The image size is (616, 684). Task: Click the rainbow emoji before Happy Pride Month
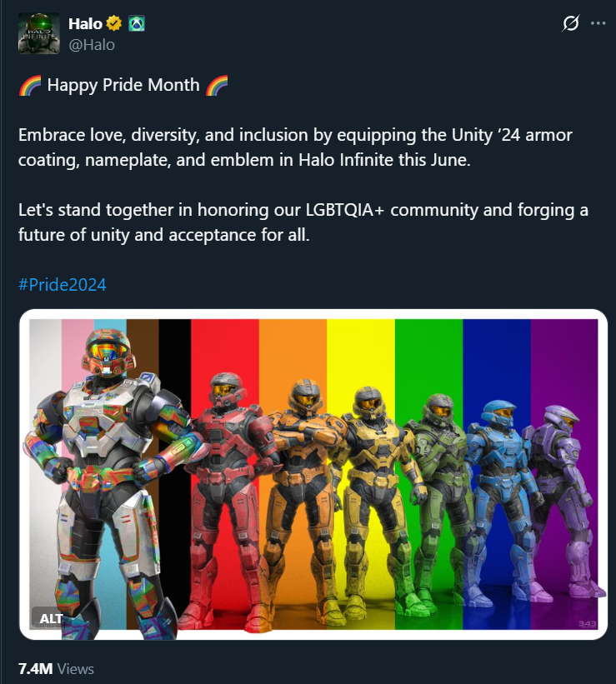(x=30, y=85)
